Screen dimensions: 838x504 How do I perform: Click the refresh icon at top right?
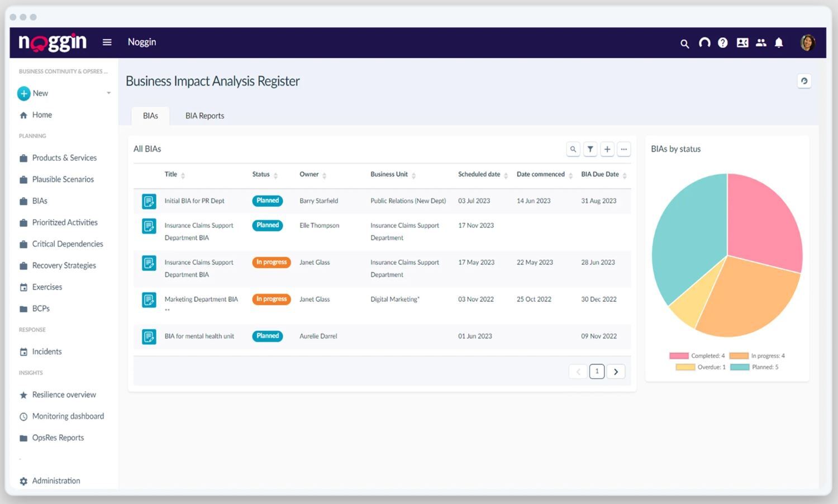click(x=804, y=81)
